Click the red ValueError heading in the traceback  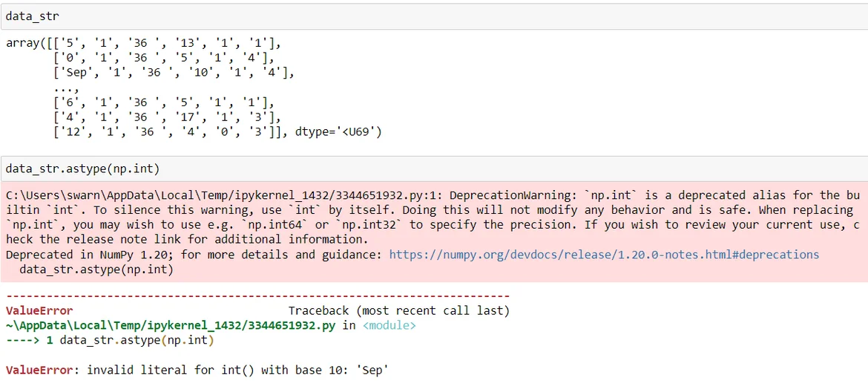[39, 310]
